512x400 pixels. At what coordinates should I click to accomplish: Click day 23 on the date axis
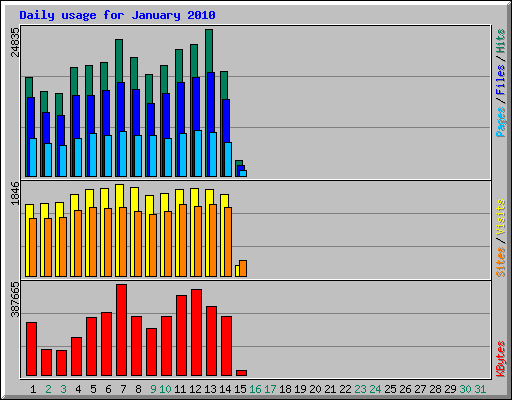pyautogui.click(x=360, y=389)
